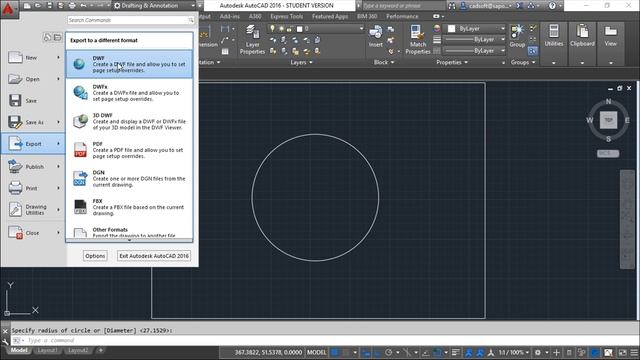Click Save in application menu
The width and height of the screenshot is (640, 360).
pos(33,100)
